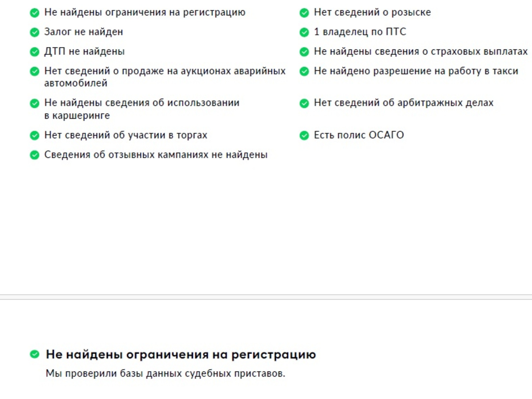Click check icon beside 'Нет сведений об участии в торгах'
Viewport: 532px width, 399px height.
click(x=34, y=135)
